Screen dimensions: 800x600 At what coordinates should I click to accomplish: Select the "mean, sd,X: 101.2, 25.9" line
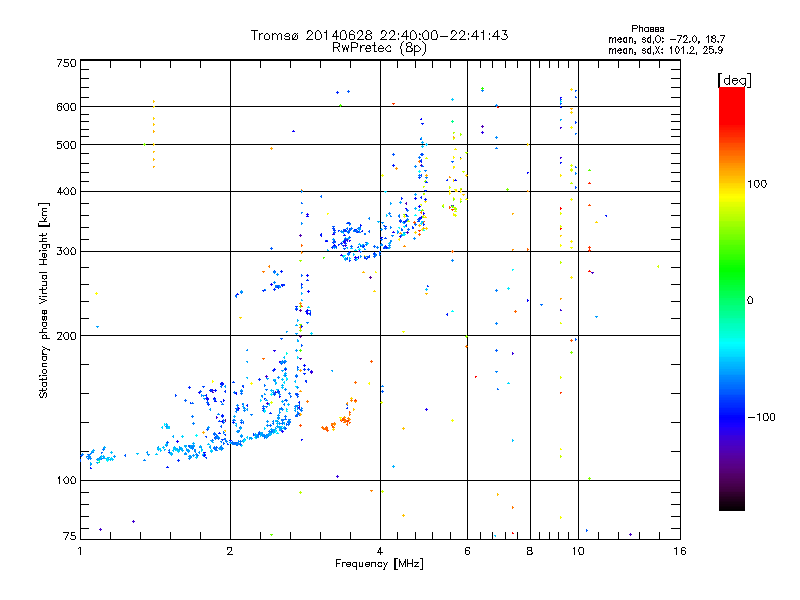pyautogui.click(x=665, y=50)
